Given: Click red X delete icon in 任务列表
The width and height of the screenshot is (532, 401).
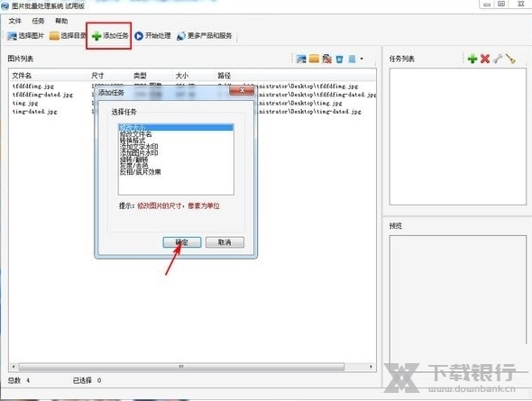Looking at the screenshot, I should click(x=485, y=59).
